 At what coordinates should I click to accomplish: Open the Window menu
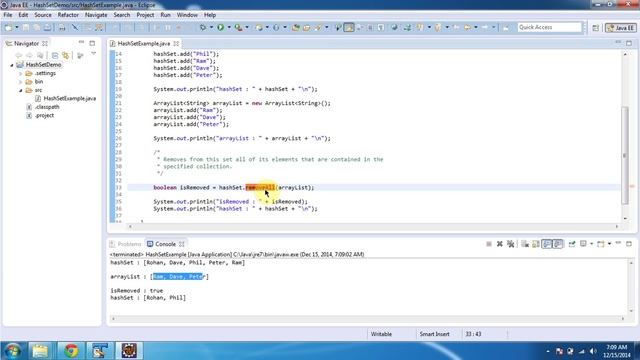click(x=187, y=15)
